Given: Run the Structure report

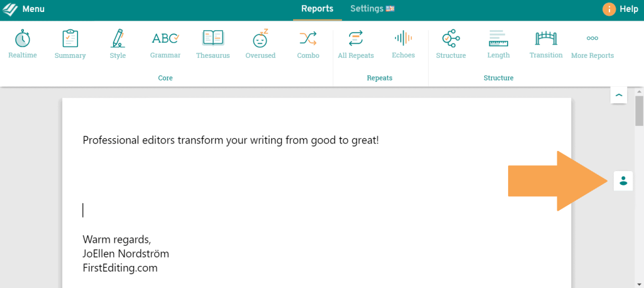Looking at the screenshot, I should pos(451,39).
